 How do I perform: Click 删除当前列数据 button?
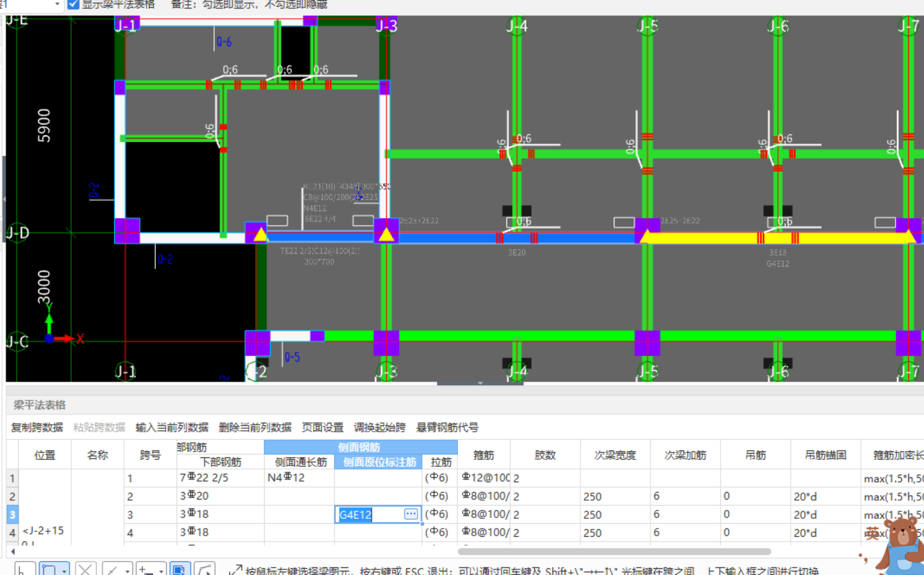pos(255,427)
